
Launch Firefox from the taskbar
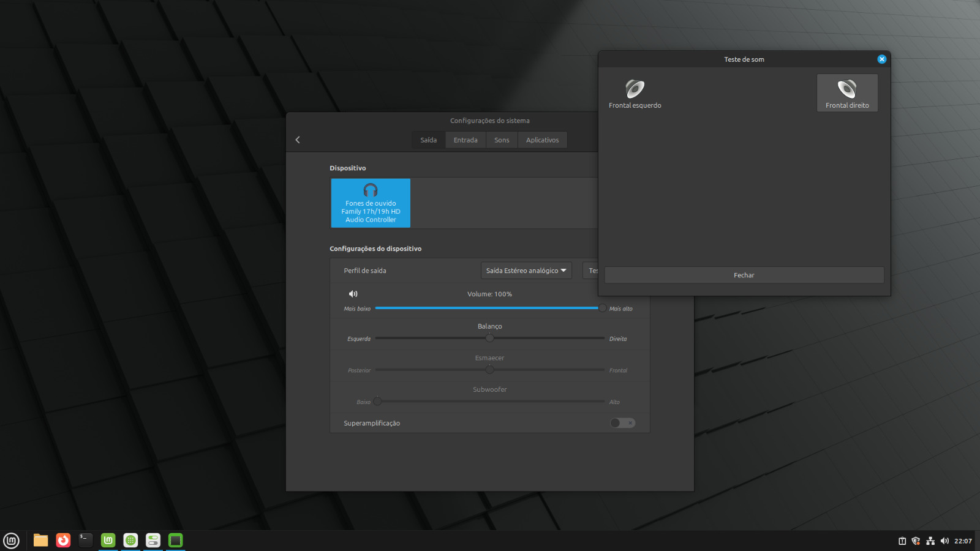[63, 540]
